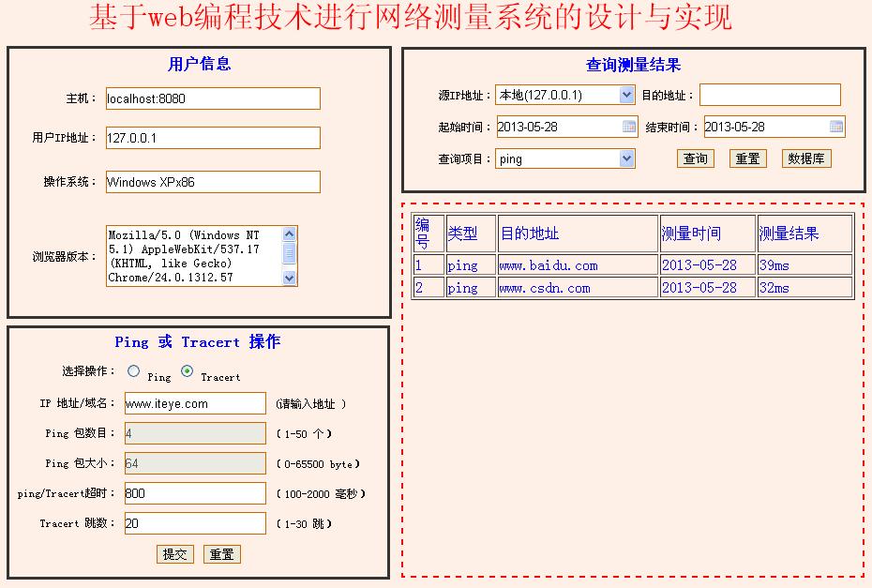Select the Ping radio button

133,371
